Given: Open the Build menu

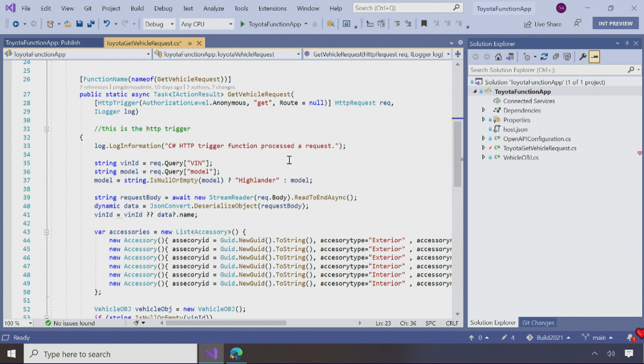Looking at the screenshot, I should pyautogui.click(x=137, y=8).
